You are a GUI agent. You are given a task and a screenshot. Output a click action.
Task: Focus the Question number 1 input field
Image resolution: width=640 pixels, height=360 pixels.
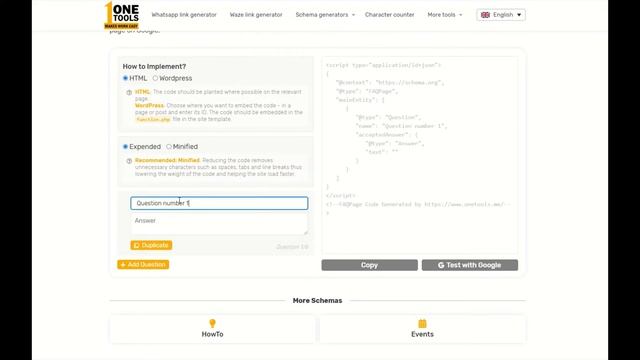click(x=219, y=203)
